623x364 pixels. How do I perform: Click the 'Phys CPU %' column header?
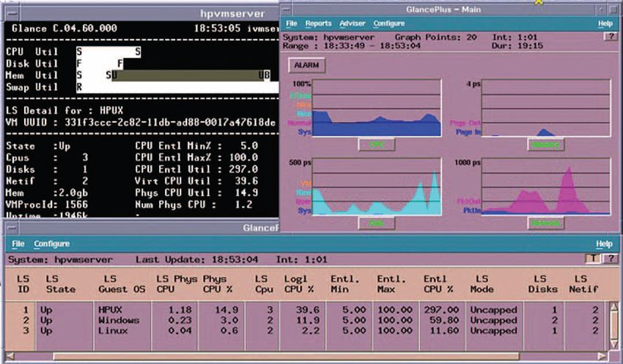(x=218, y=284)
